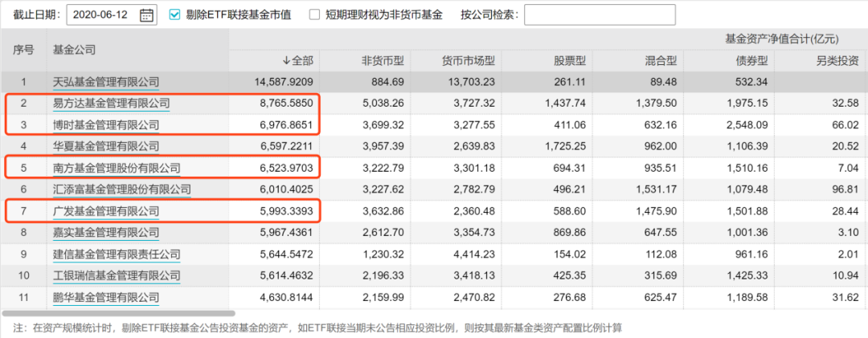The height and width of the screenshot is (338, 868).
Task: Select total value 5,993.3393
Action: (x=288, y=211)
